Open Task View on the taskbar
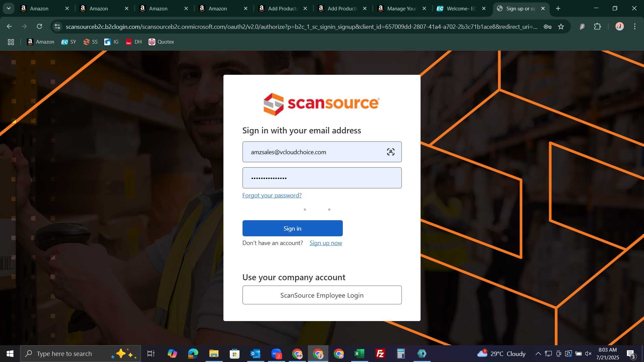The image size is (644, 362). [151, 354]
